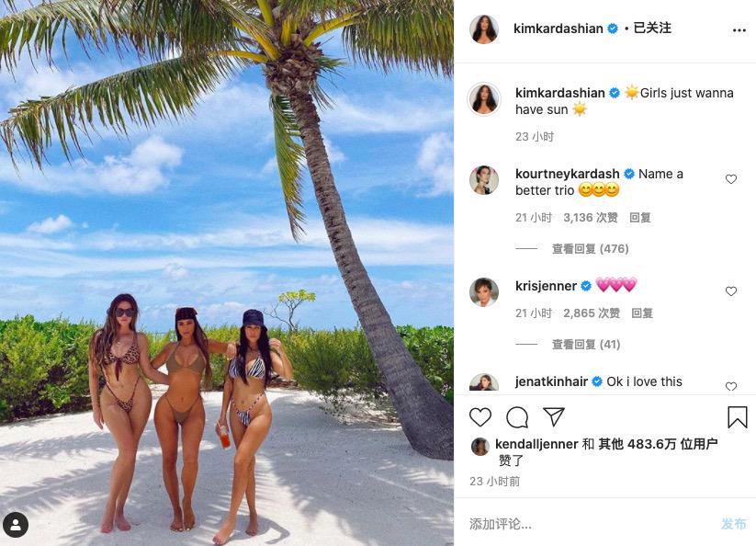Focus the 添加评论 comment input field

click(588, 524)
